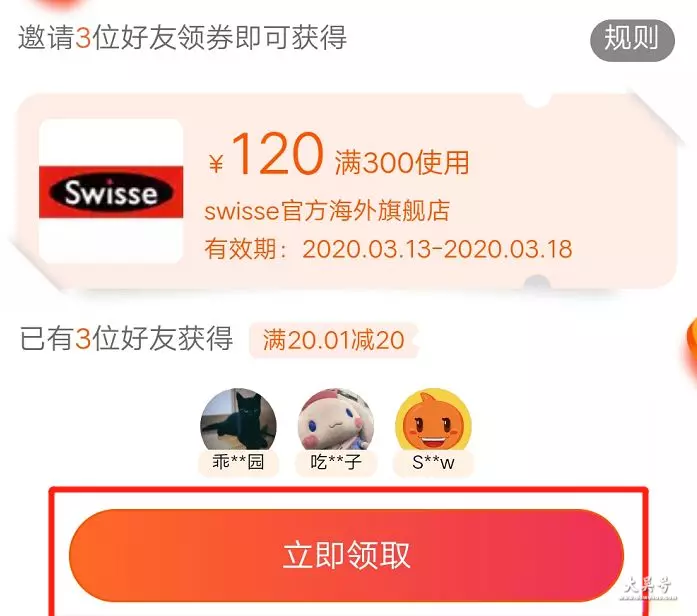Claim coupon with 立即领取 button
Screen dimensions: 697x616
(x=346, y=556)
